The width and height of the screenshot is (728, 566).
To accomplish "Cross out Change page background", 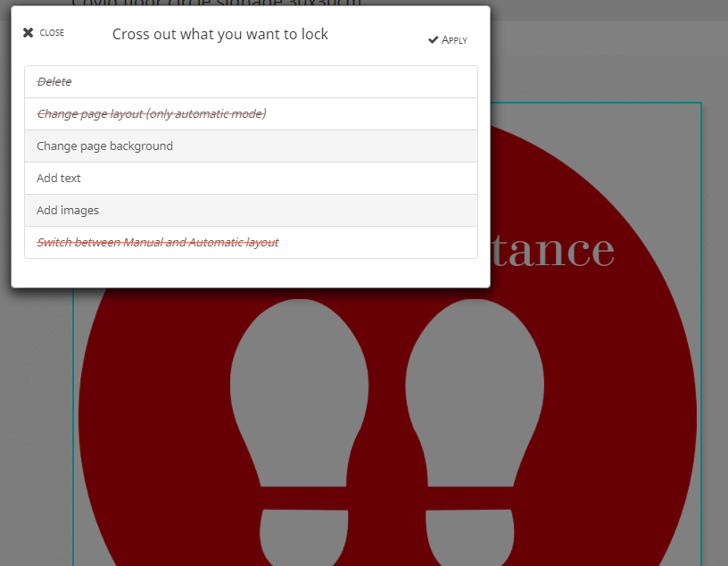I will 251,146.
